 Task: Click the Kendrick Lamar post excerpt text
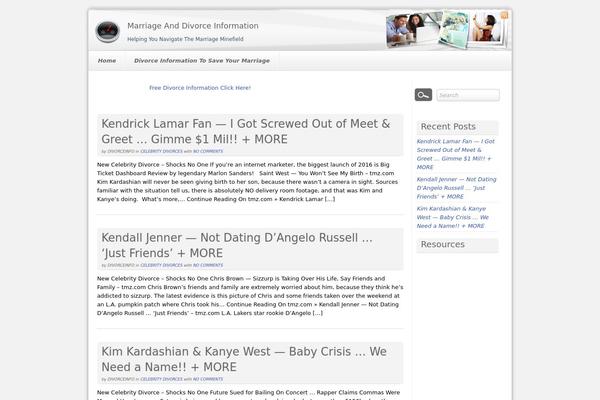click(248, 182)
